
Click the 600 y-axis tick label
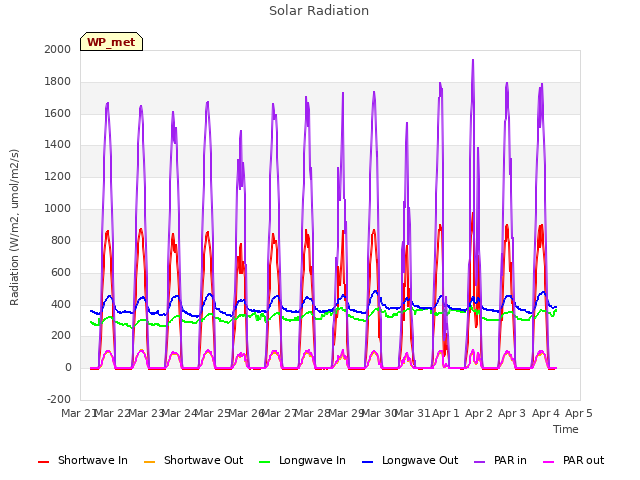[x=61, y=272]
